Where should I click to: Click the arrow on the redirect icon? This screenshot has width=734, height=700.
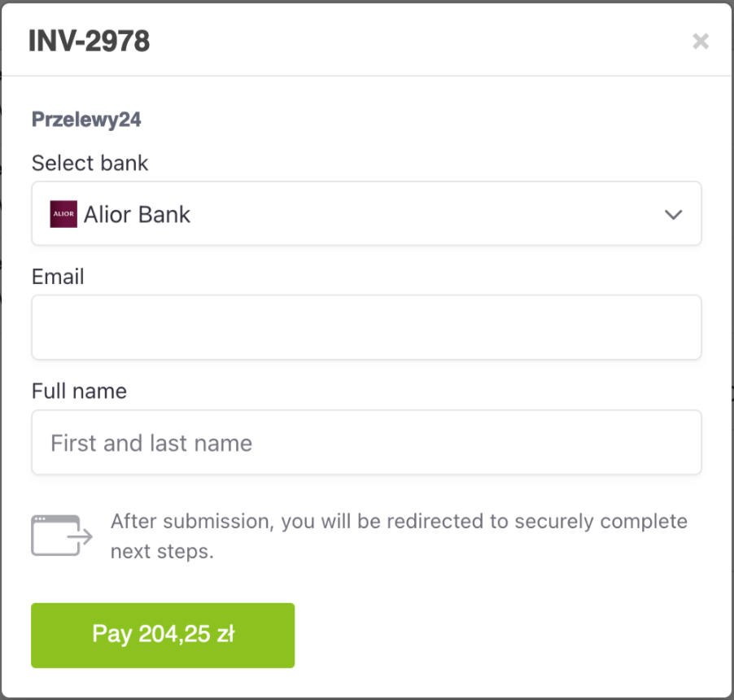(80, 536)
